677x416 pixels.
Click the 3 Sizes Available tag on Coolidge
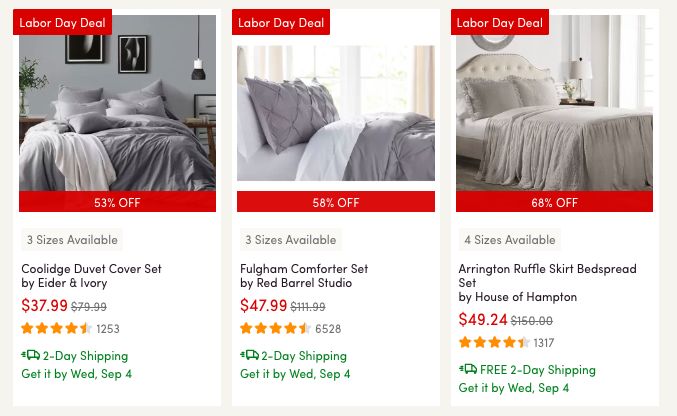pyautogui.click(x=71, y=240)
